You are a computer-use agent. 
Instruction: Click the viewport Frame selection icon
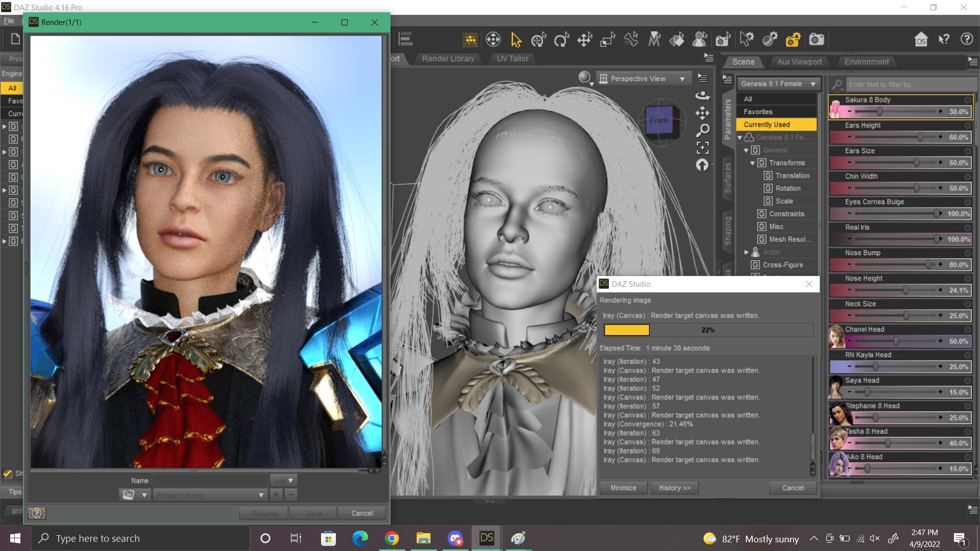click(x=702, y=148)
